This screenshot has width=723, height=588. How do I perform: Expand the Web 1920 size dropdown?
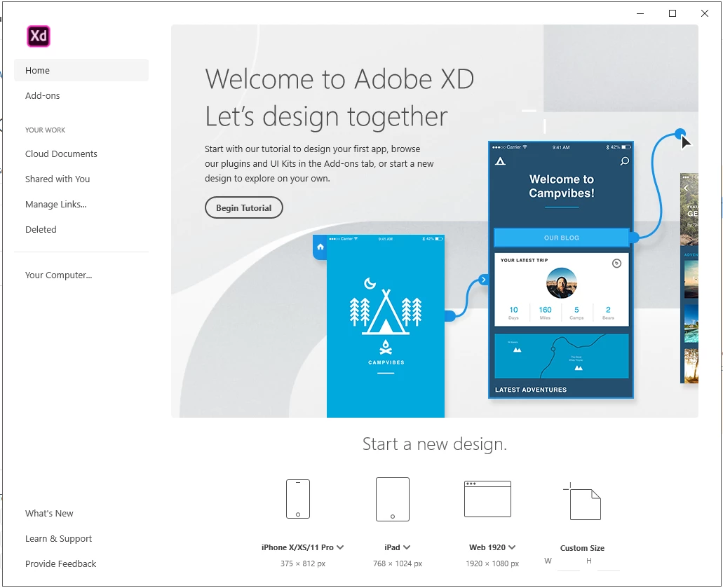coord(512,547)
